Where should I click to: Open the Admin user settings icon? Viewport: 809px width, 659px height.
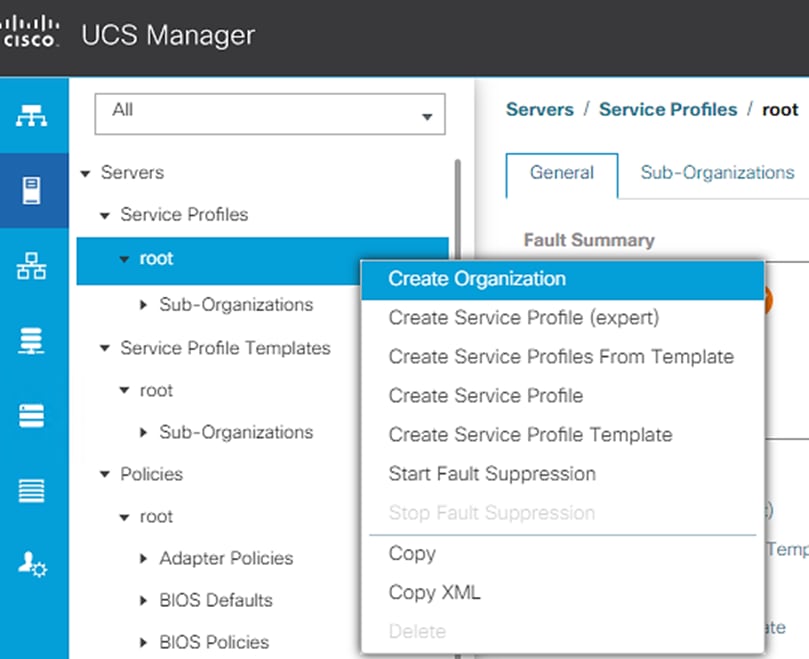(x=33, y=567)
